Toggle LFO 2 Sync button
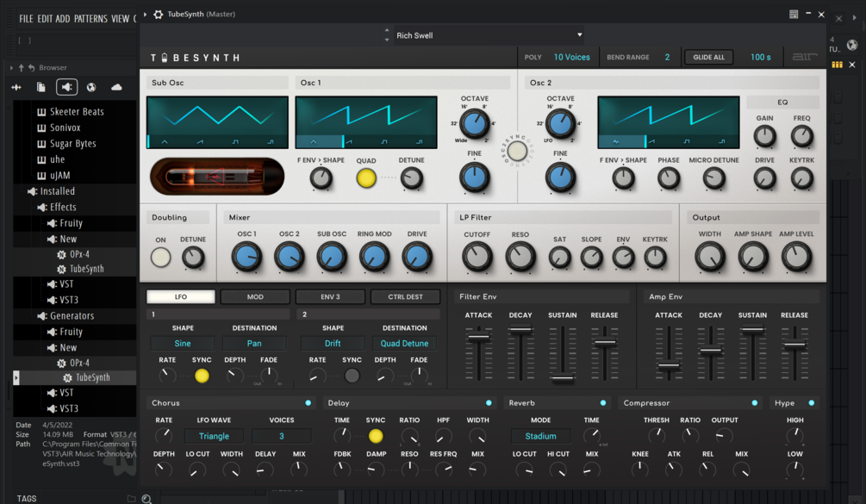The height and width of the screenshot is (504, 866). click(352, 376)
